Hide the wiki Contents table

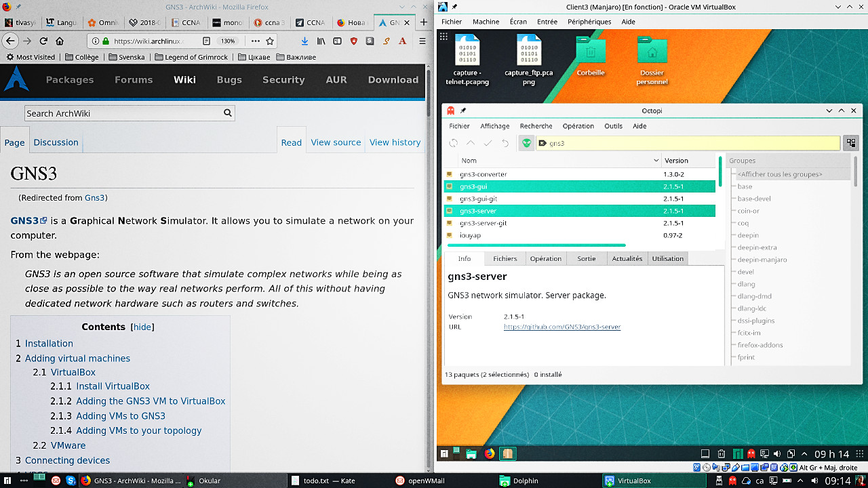click(x=142, y=327)
